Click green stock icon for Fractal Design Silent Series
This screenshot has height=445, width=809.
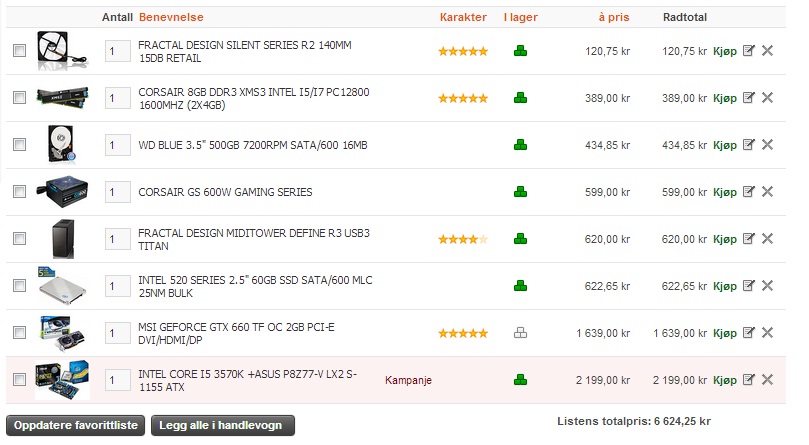coord(520,51)
